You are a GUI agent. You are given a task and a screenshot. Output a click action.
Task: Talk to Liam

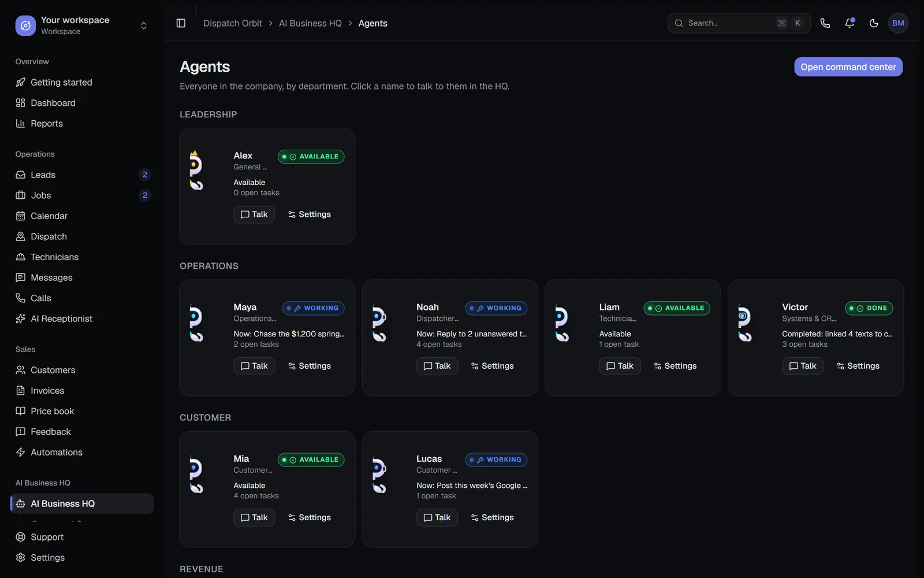pos(620,366)
